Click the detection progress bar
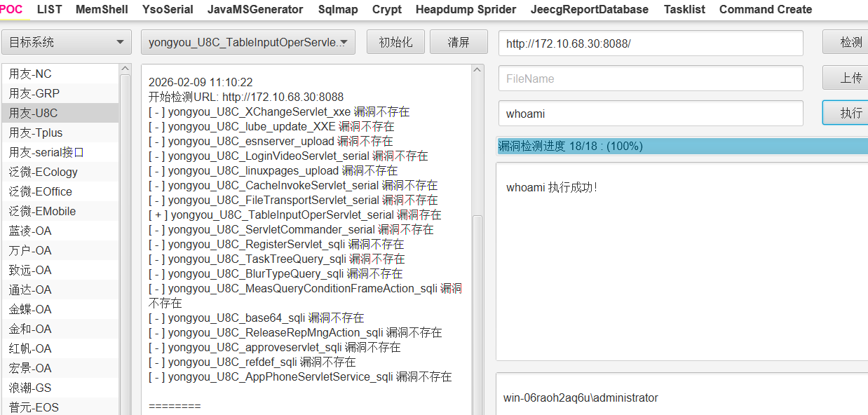 (681, 146)
